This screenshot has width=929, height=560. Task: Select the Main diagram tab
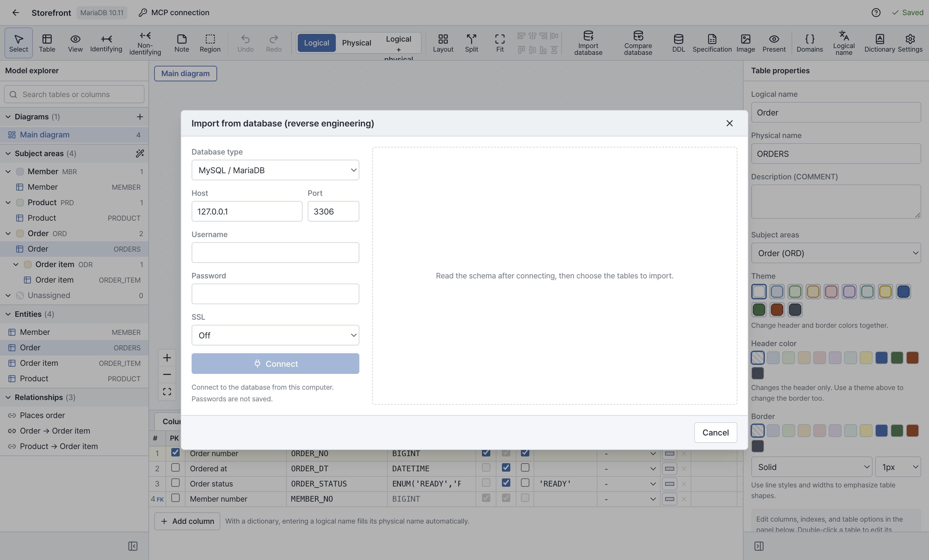185,74
